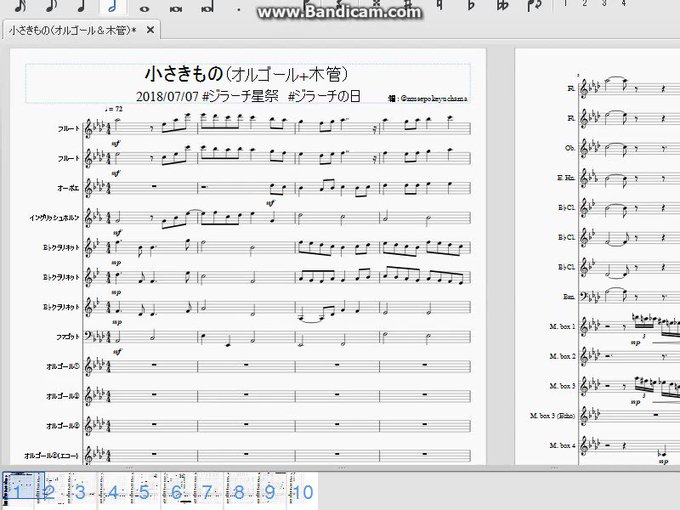
Task: Go to page 10 in the navigator
Action: [x=302, y=492]
